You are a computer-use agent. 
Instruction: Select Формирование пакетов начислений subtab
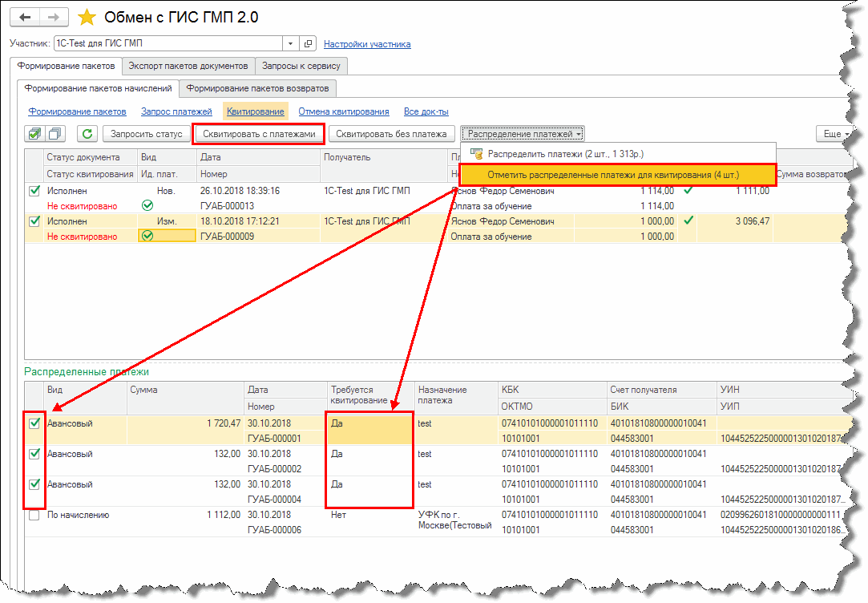98,88
